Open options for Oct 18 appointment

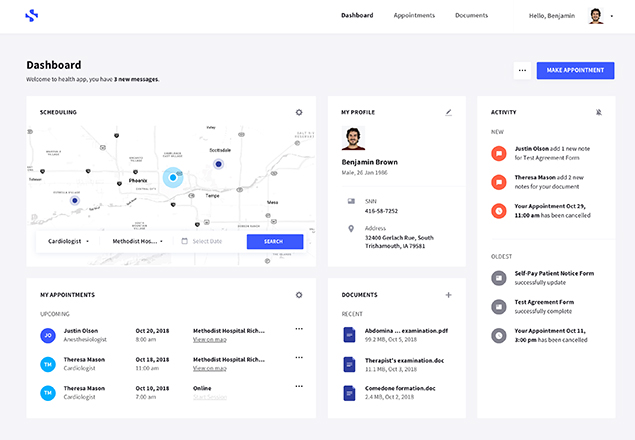(x=299, y=357)
